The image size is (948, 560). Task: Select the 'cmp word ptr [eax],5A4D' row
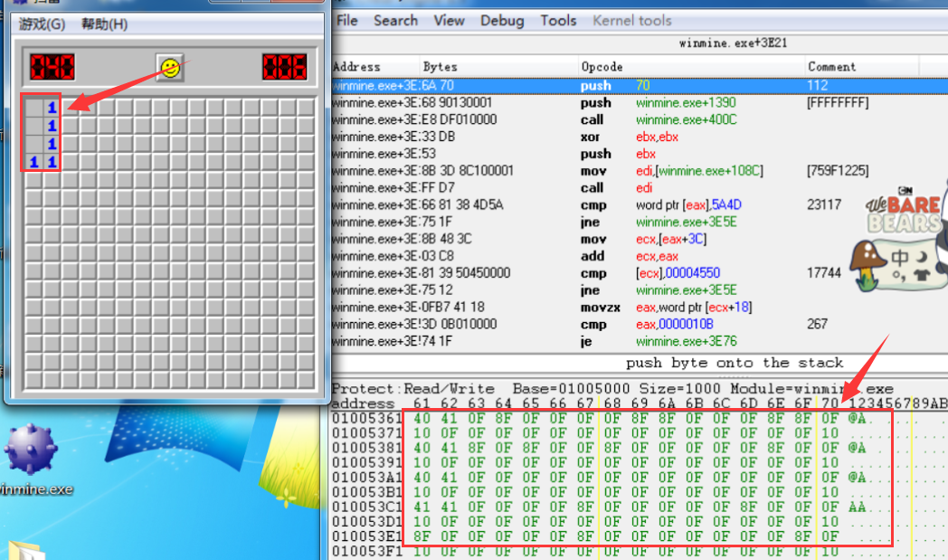pos(640,205)
